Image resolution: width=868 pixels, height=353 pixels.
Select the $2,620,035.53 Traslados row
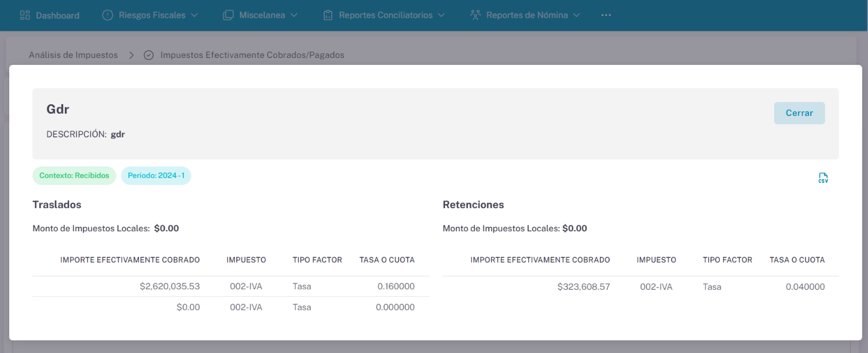(x=230, y=286)
